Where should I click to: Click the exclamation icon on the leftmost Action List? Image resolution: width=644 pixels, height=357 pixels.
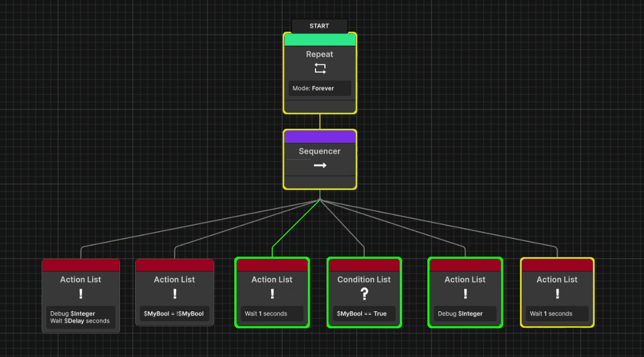(x=81, y=292)
